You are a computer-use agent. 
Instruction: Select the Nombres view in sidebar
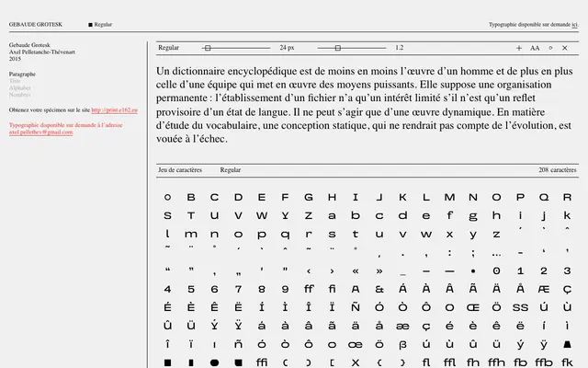[x=20, y=95]
